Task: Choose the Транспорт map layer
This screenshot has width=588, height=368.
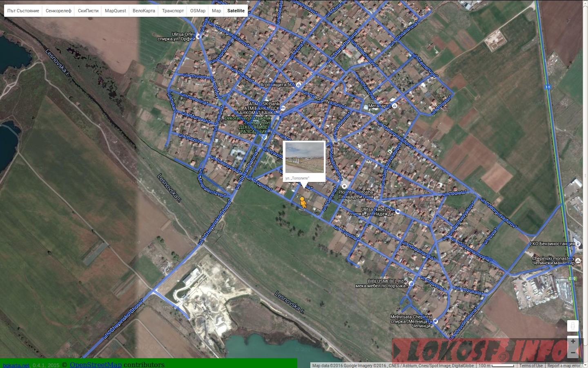Action: [173, 11]
